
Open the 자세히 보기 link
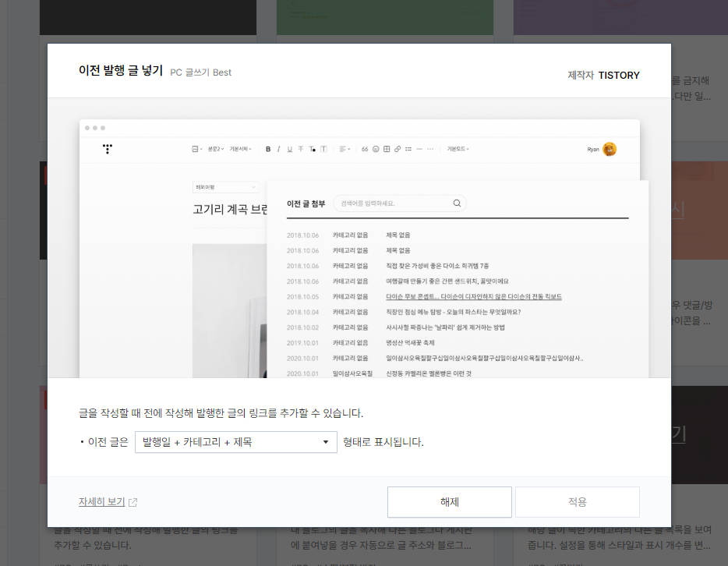tap(101, 502)
